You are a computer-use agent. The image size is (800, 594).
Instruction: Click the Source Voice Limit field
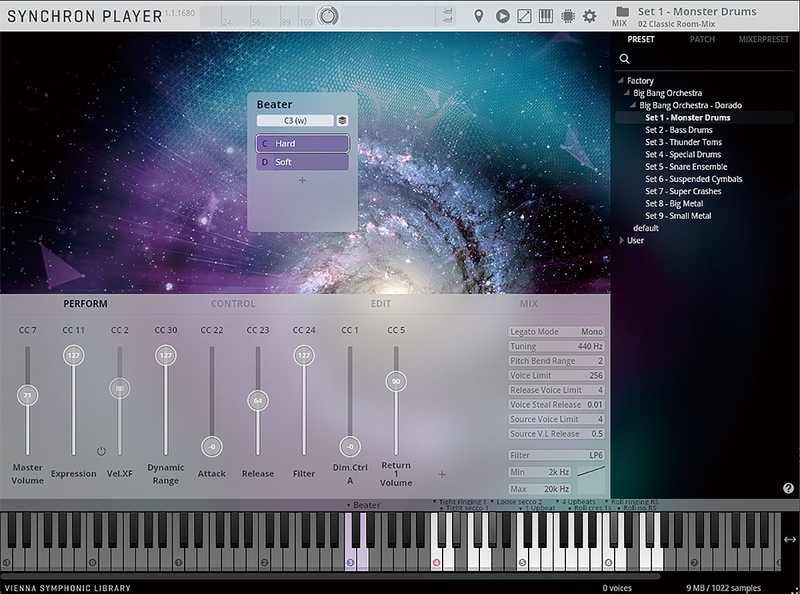pos(556,419)
